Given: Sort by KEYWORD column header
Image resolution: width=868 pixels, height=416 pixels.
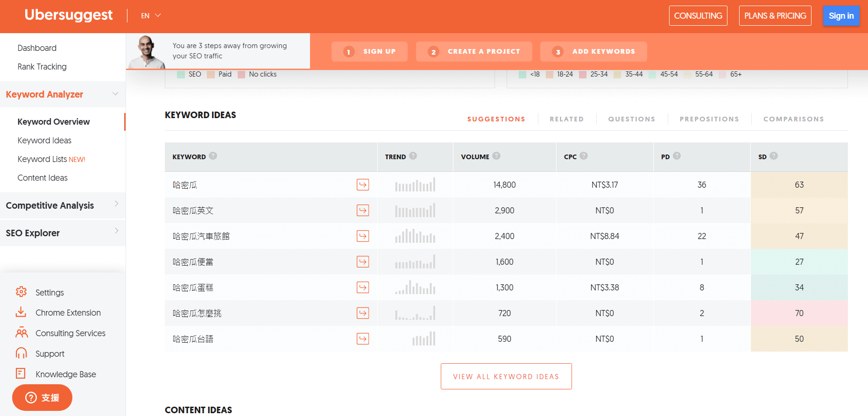Looking at the screenshot, I should pyautogui.click(x=189, y=157).
